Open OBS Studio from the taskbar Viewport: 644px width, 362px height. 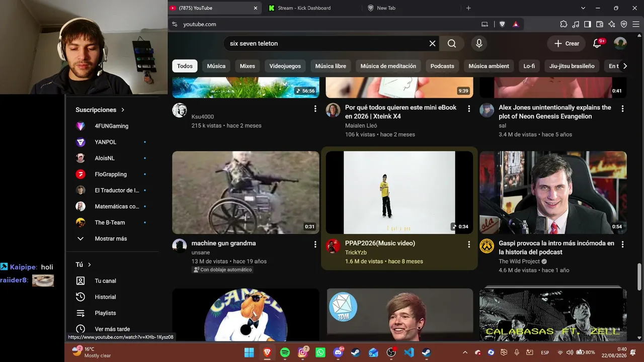coord(391,352)
